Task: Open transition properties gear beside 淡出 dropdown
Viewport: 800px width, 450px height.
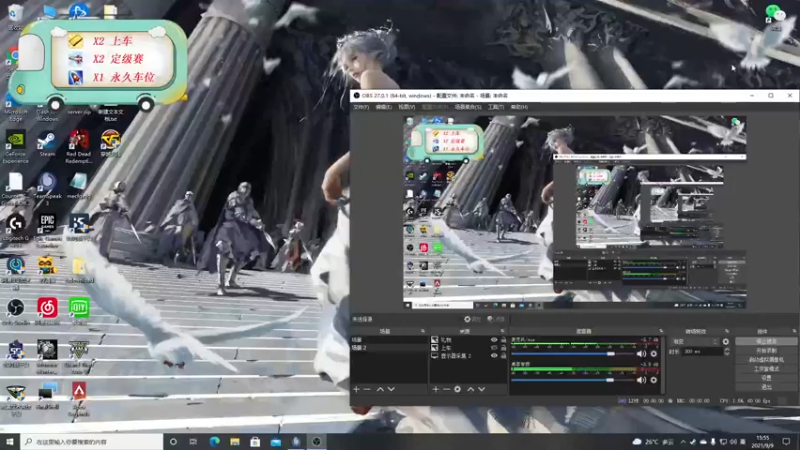Action: coord(726,341)
